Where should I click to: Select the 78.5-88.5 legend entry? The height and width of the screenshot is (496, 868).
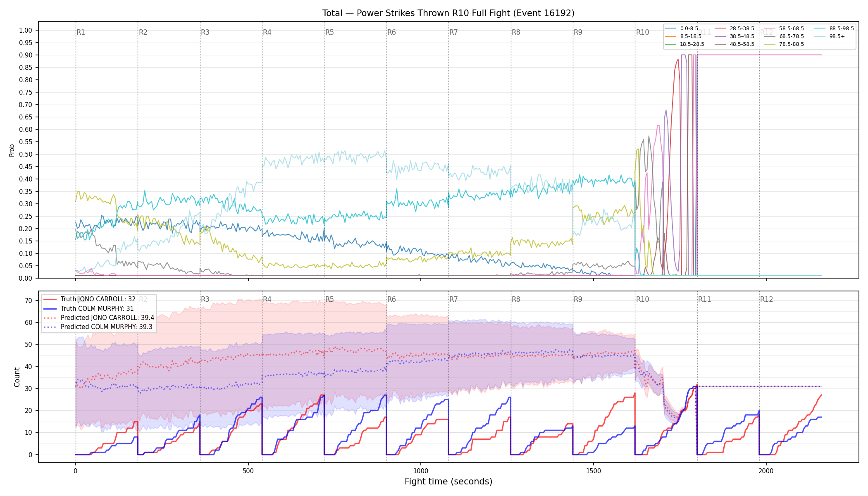pyautogui.click(x=784, y=44)
